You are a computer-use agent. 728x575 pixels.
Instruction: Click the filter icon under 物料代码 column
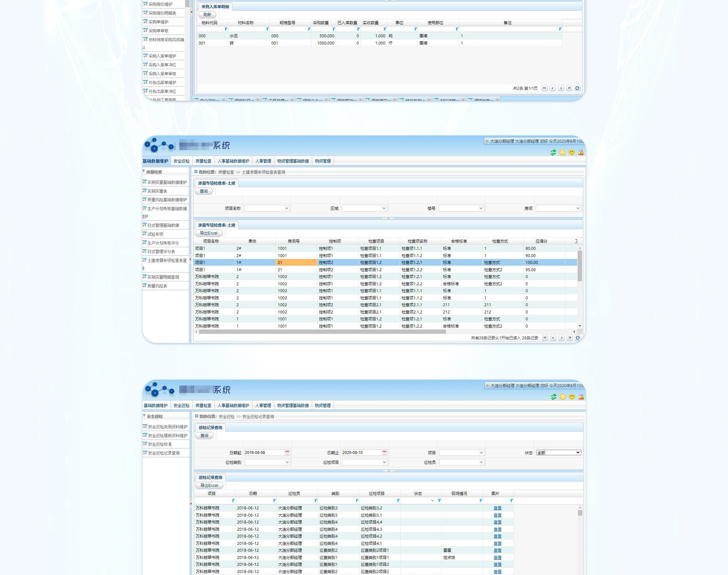[x=226, y=29]
